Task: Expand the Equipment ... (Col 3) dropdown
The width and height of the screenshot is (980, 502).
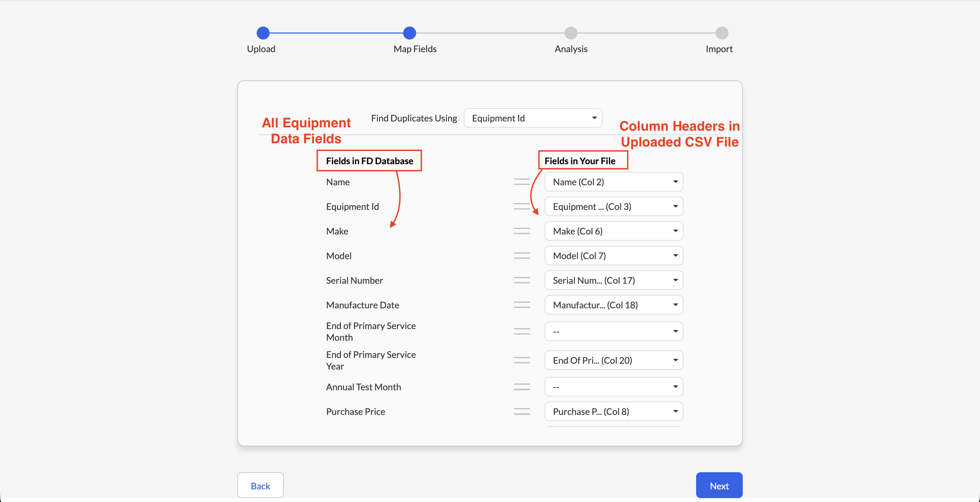Action: tap(614, 207)
